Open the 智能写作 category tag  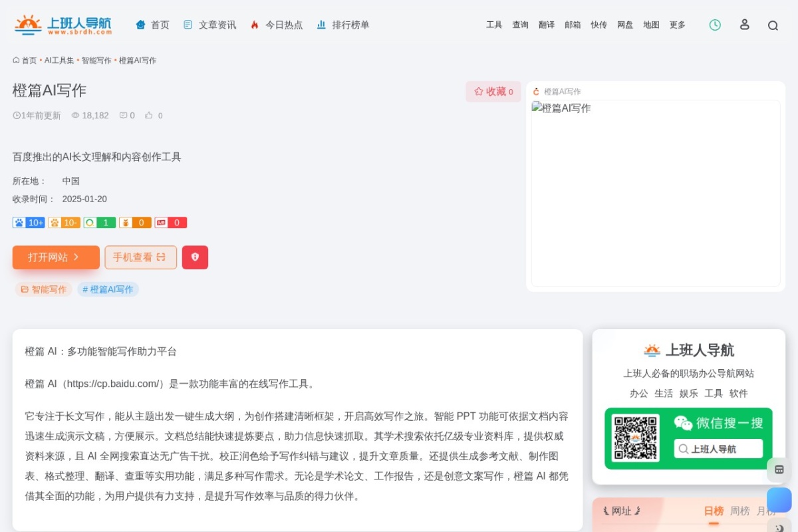(x=43, y=289)
